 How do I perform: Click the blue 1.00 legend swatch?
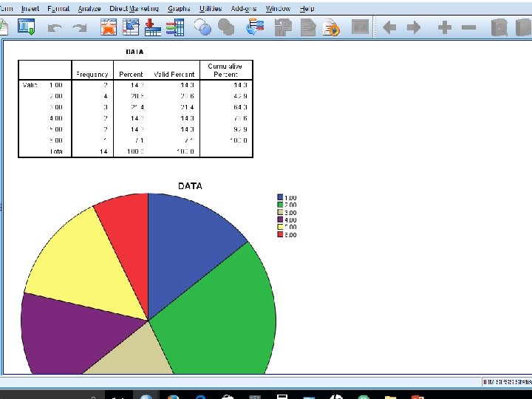(x=280, y=197)
